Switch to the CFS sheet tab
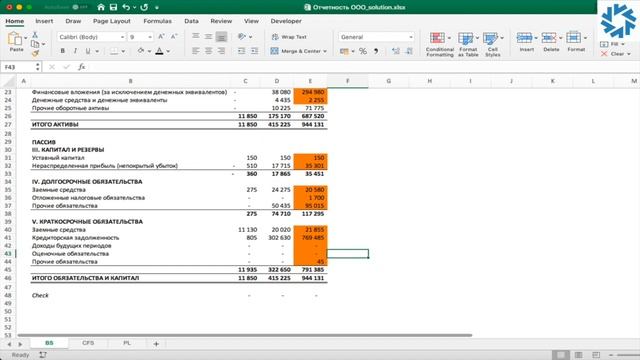 click(88, 343)
